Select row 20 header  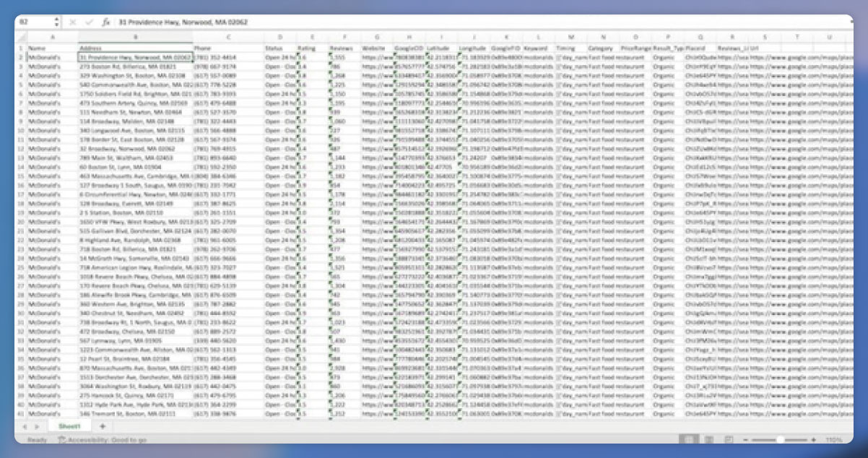click(21, 222)
